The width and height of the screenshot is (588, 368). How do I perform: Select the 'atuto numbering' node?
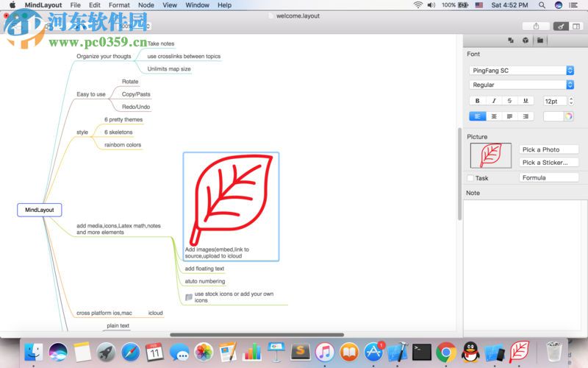(x=205, y=281)
